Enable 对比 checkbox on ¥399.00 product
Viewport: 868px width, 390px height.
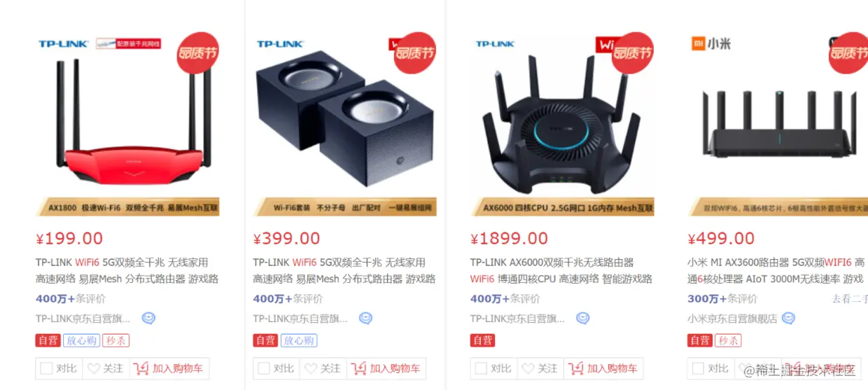(264, 368)
